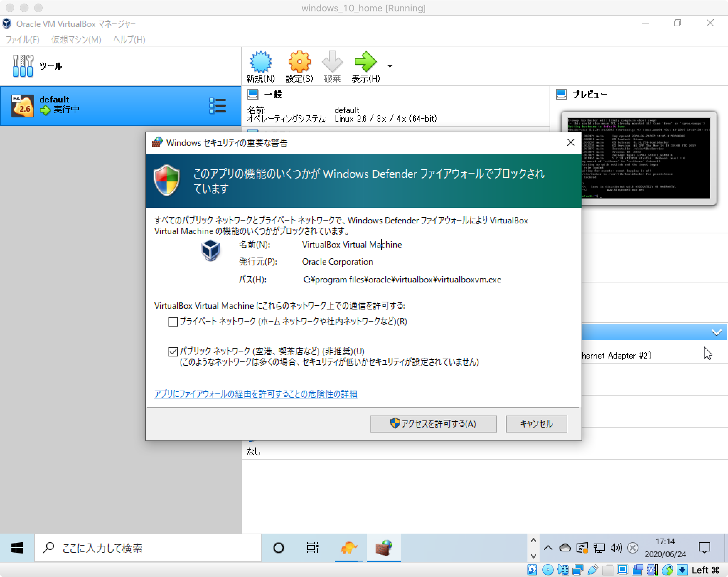Open the default VM list-menu icon
Image resolution: width=728 pixels, height=577 pixels.
click(218, 106)
